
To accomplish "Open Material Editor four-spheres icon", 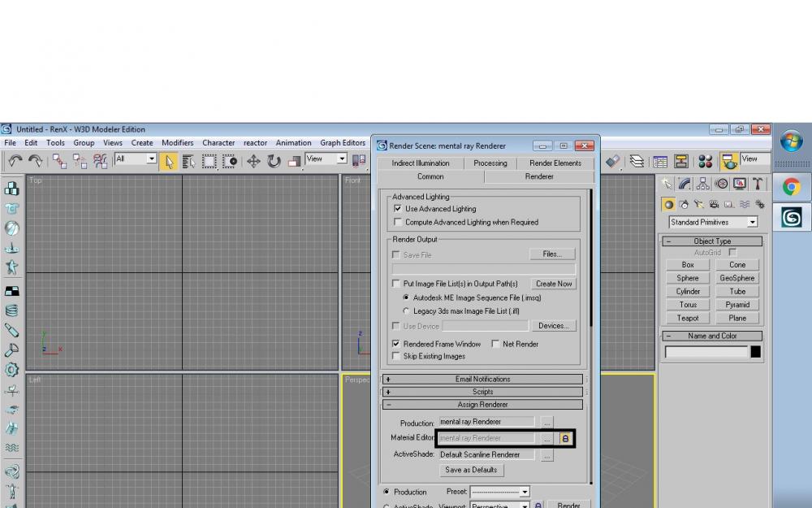I will (x=705, y=161).
